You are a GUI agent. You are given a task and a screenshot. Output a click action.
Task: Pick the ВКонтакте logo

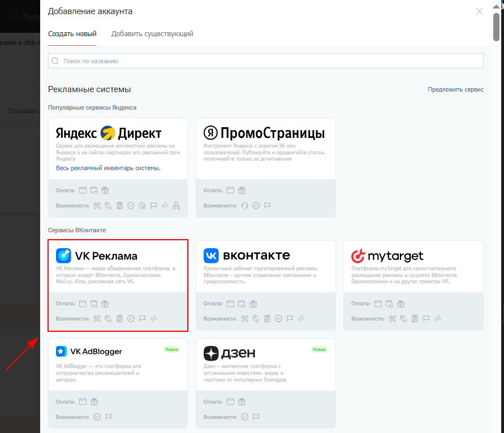click(247, 256)
